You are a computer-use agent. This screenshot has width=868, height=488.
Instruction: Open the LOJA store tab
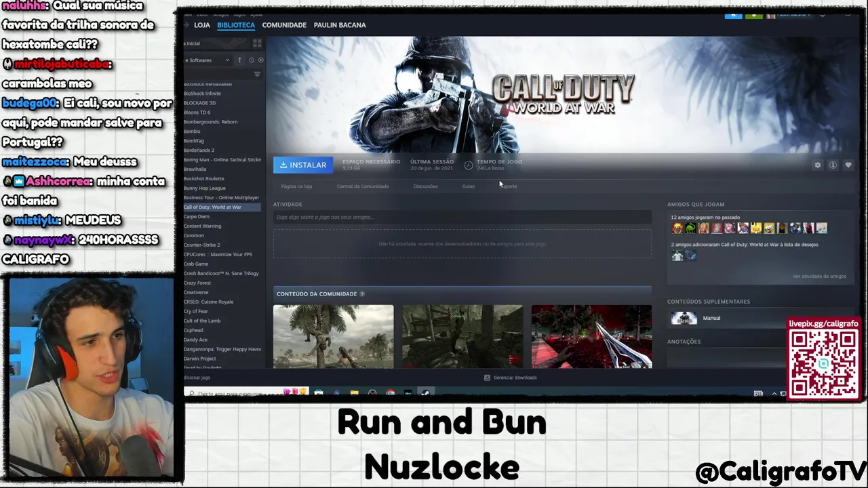click(x=201, y=25)
